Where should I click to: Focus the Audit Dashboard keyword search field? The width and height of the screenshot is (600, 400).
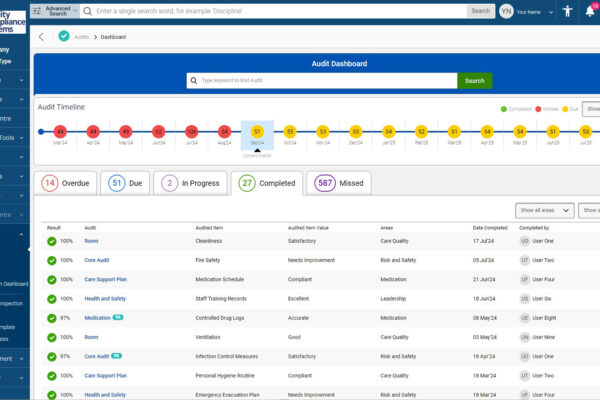[322, 80]
